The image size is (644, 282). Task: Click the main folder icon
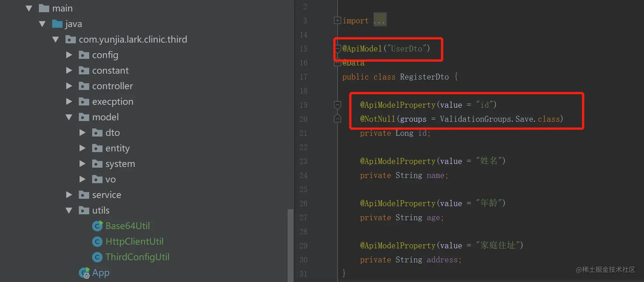pyautogui.click(x=44, y=8)
